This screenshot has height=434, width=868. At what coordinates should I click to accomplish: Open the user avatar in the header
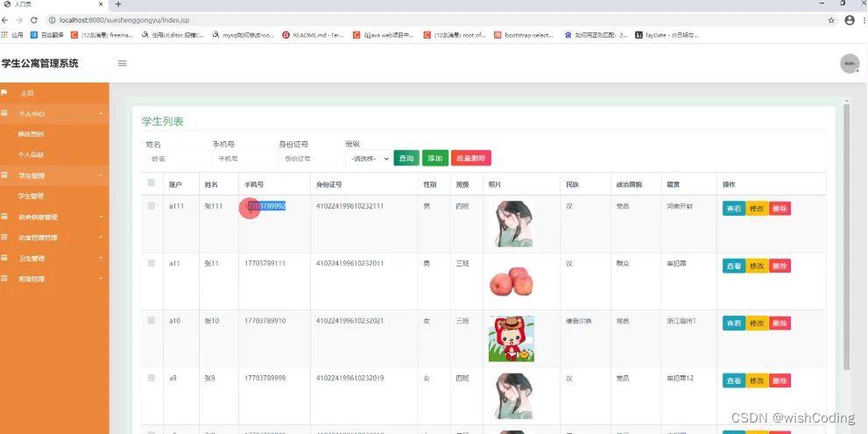(850, 63)
